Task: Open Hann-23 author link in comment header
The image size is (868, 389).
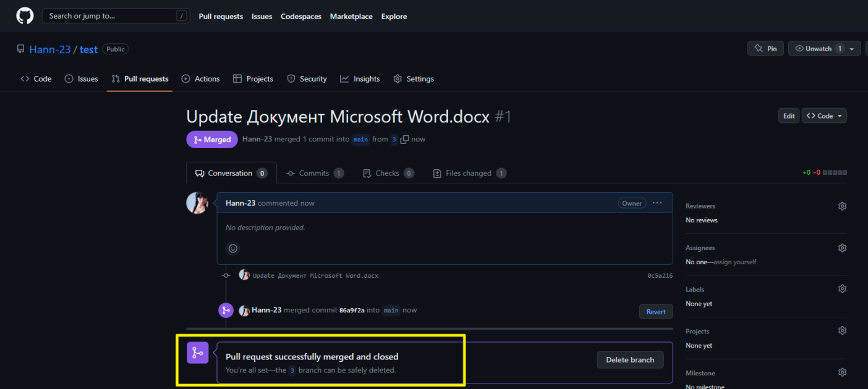Action: pyautogui.click(x=240, y=203)
